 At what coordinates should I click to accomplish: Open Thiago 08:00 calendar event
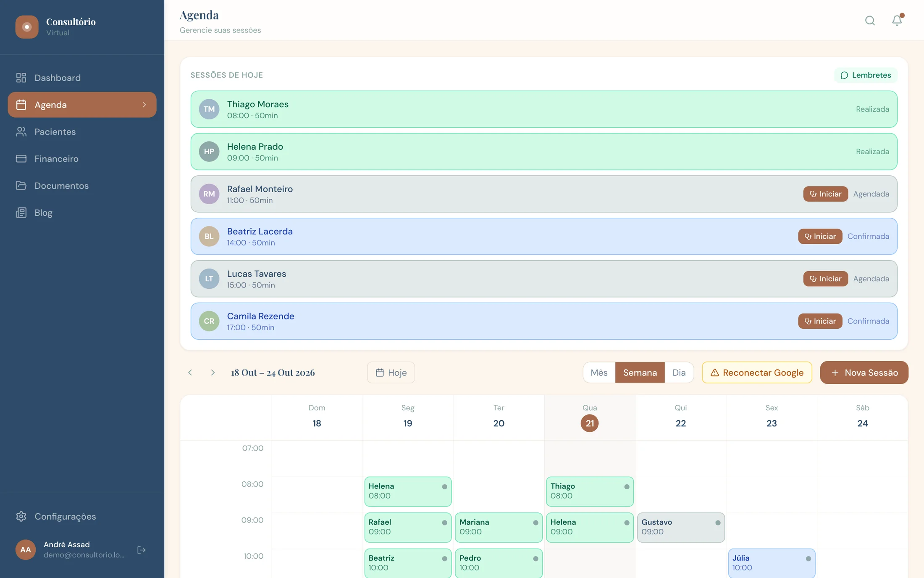590,491
